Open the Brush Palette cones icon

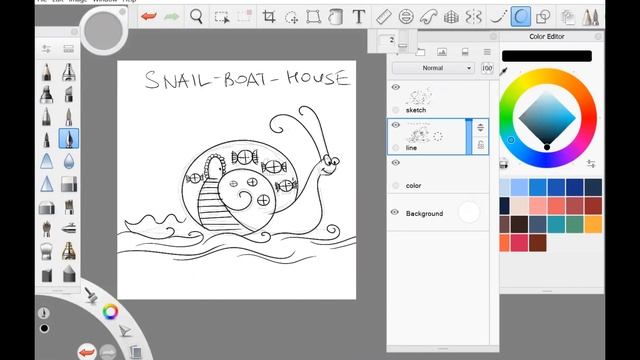pos(591,17)
